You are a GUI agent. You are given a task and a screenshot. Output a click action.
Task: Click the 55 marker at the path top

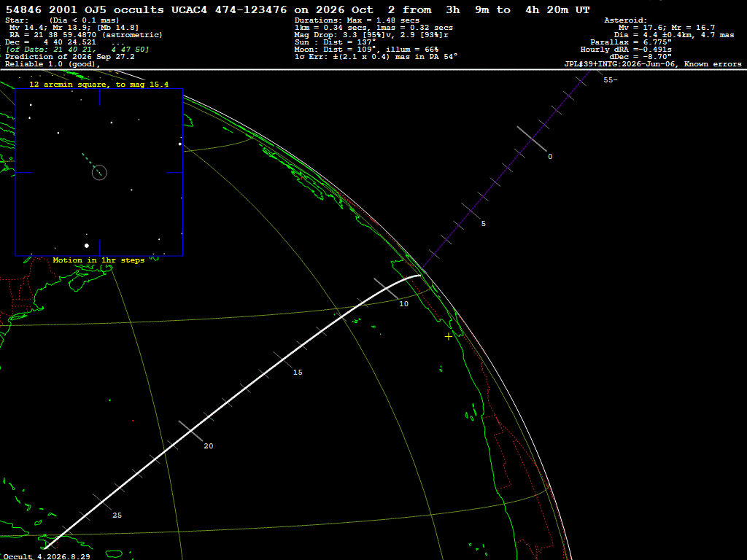click(x=611, y=80)
